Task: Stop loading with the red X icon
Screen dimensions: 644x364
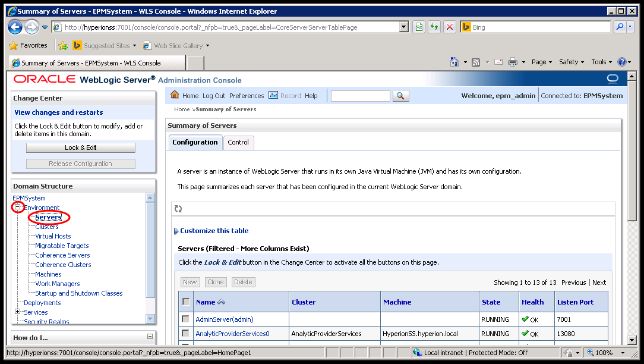Action: [450, 27]
